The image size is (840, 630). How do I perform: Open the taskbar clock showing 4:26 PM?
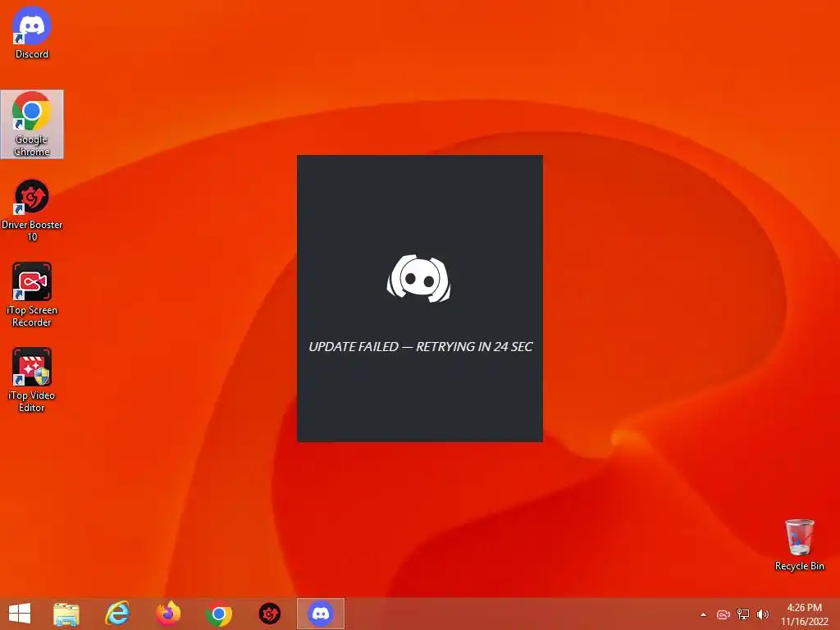click(804, 614)
